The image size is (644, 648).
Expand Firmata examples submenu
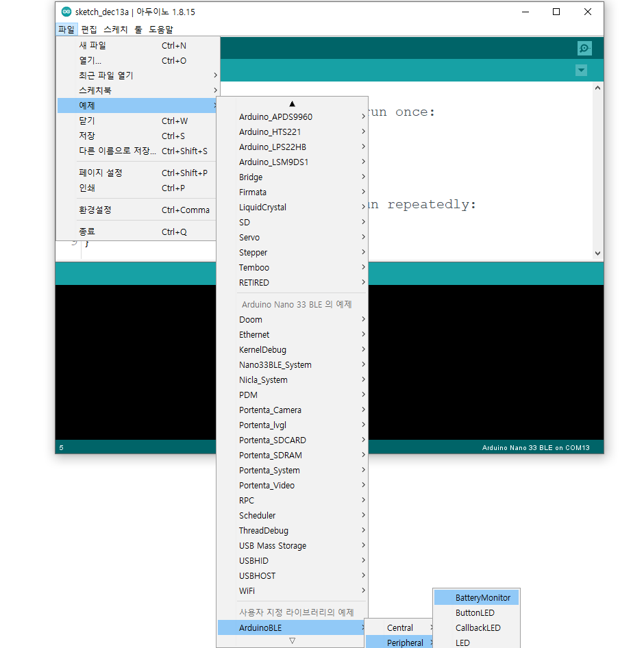pyautogui.click(x=293, y=192)
